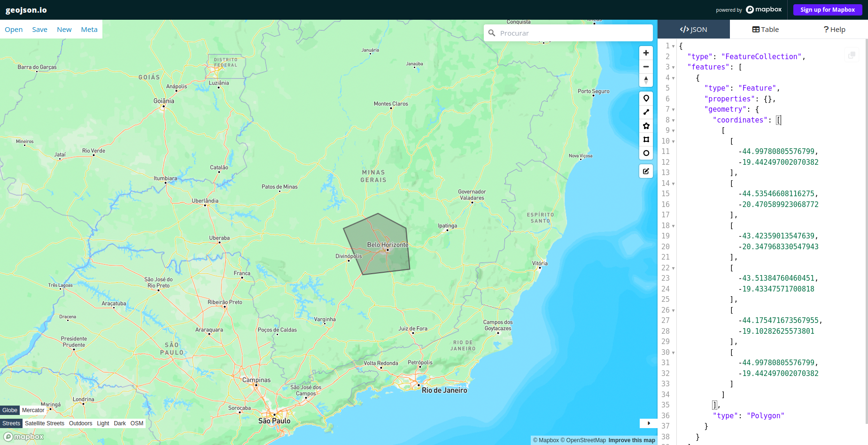Select the draw Point marker tool

coord(646,99)
